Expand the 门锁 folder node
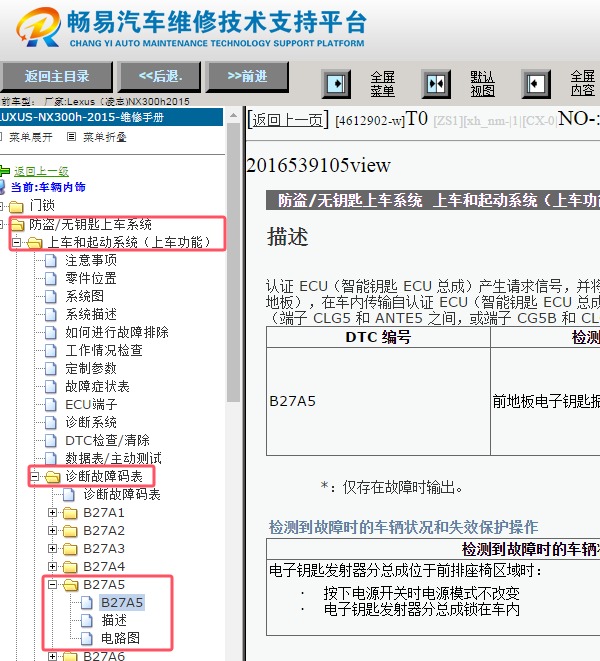Screen dimensions: 600x661 click(2, 206)
